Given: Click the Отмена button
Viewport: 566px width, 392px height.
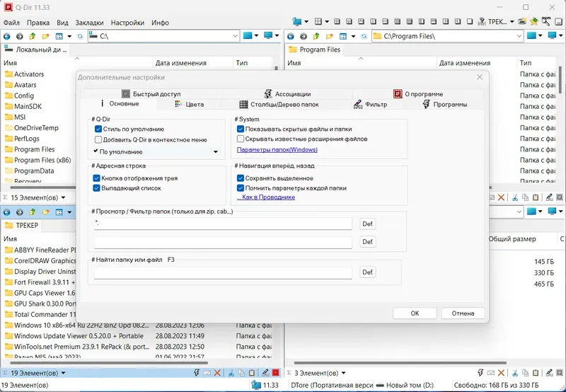Looking at the screenshot, I should [x=463, y=313].
